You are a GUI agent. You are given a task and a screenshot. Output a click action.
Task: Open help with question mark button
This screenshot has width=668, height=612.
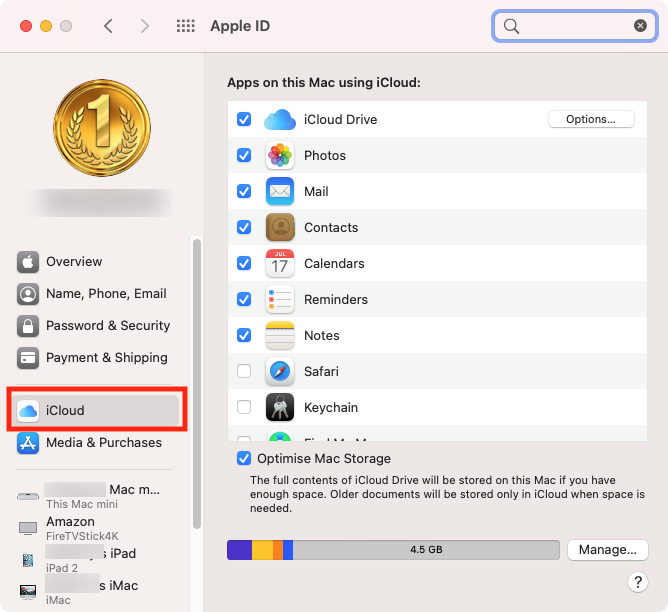[638, 582]
